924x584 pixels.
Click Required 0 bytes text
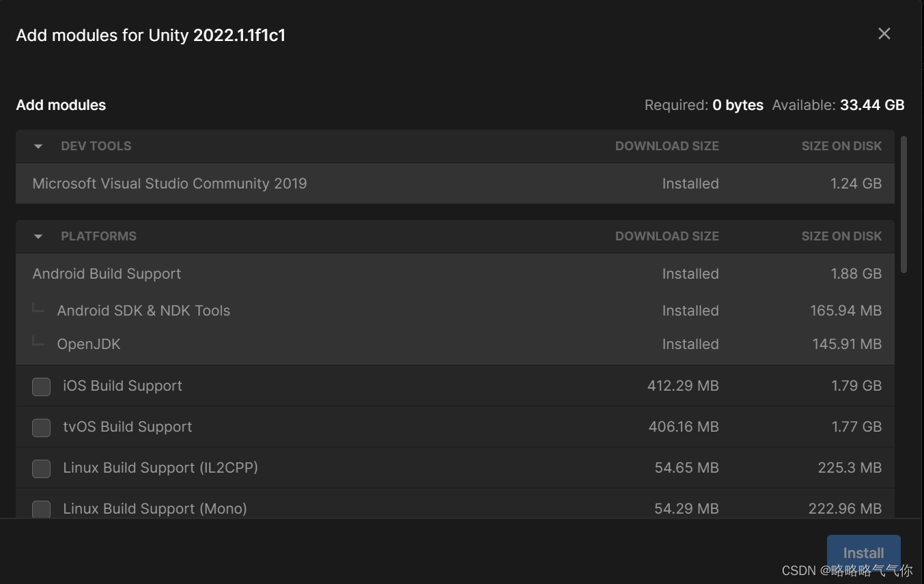[704, 105]
